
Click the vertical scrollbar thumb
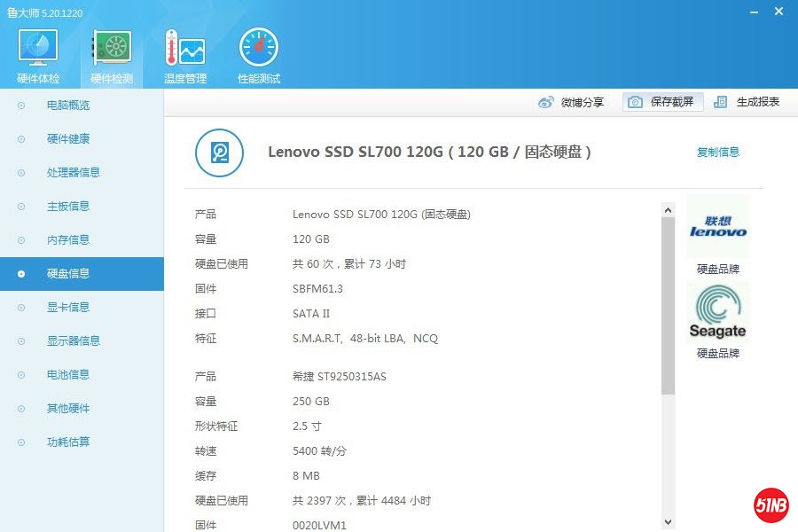click(x=669, y=305)
